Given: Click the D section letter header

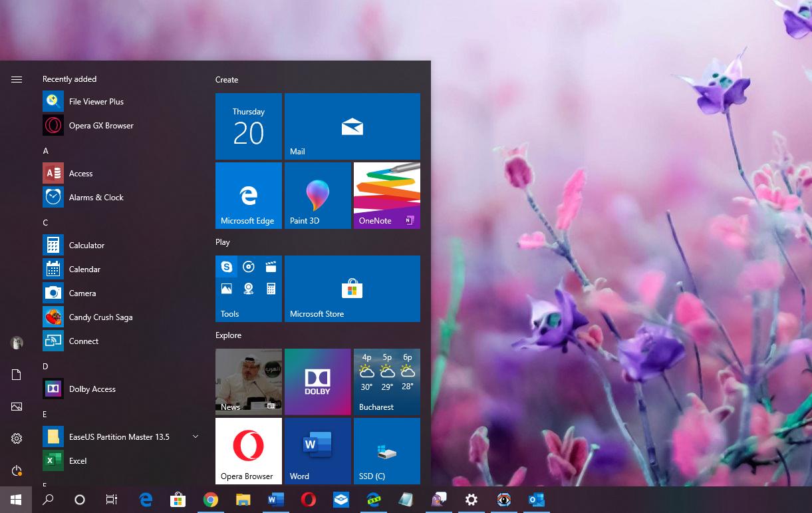Looking at the screenshot, I should 46,367.
